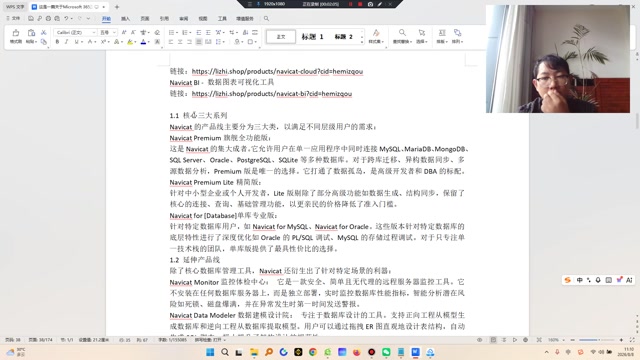The height and width of the screenshot is (360, 640).
Task: Click the vertical document scrollbar
Action: (637, 122)
